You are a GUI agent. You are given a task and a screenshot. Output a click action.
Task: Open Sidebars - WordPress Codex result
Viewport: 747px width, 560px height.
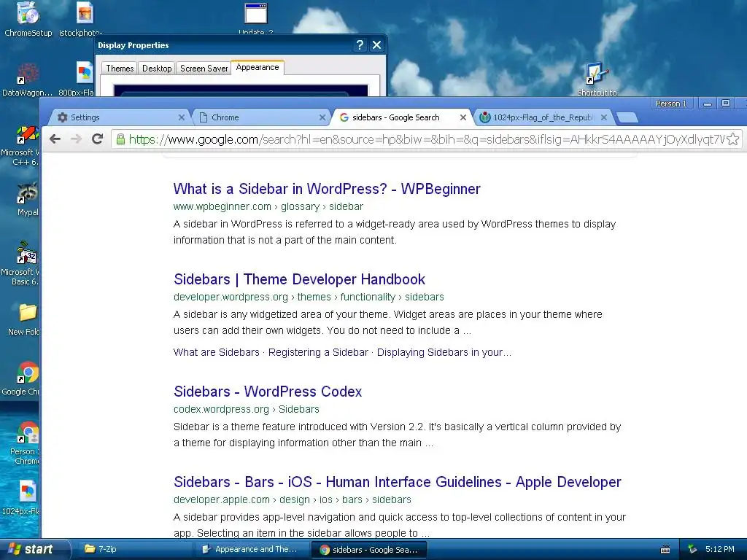pos(268,392)
